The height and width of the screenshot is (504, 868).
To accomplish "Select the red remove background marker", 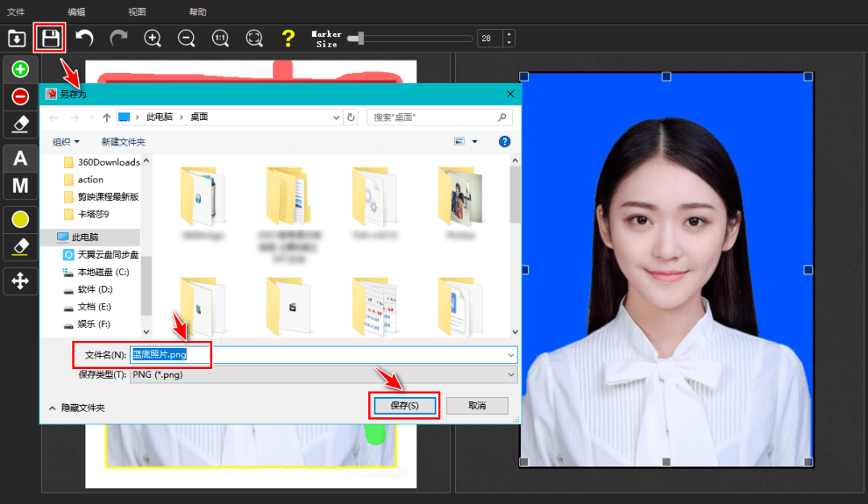I will pos(21,96).
